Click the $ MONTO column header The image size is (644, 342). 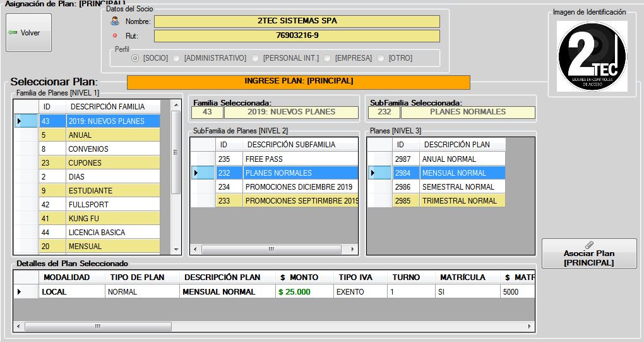[304, 278]
